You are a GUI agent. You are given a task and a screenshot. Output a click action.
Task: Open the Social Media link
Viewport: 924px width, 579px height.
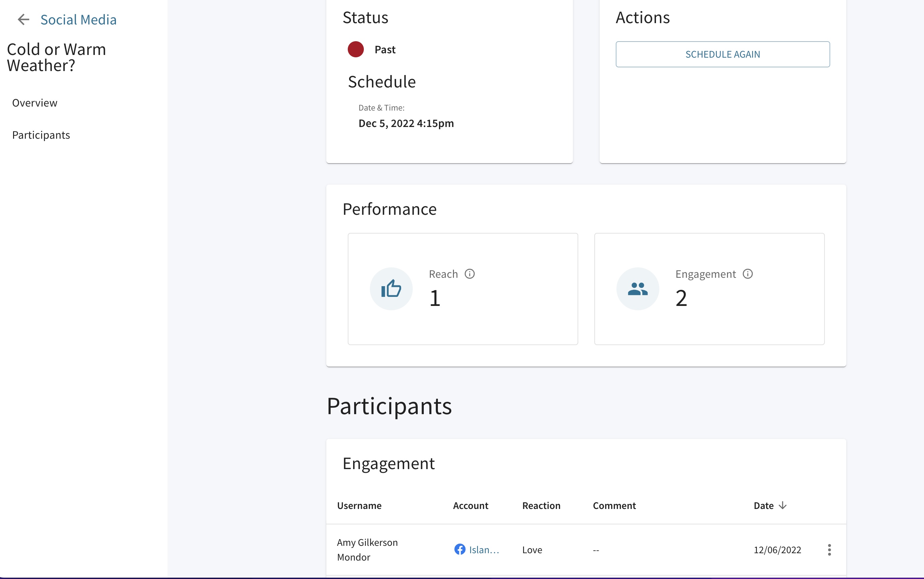click(78, 19)
